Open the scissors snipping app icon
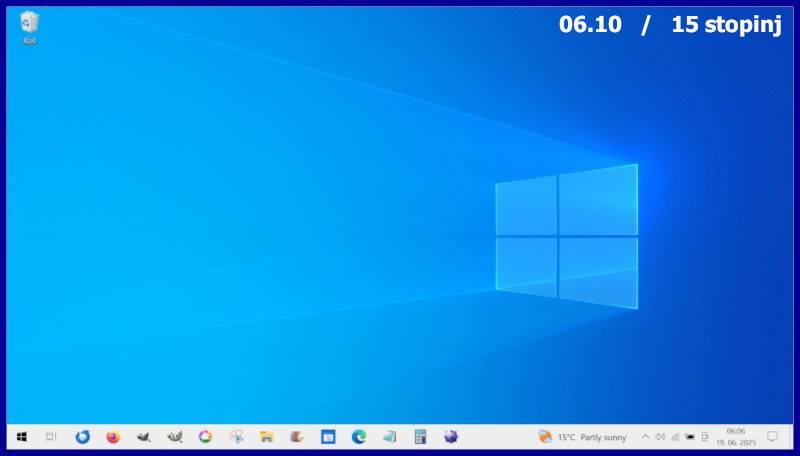Screen dimensions: 800x456 coord(236,437)
